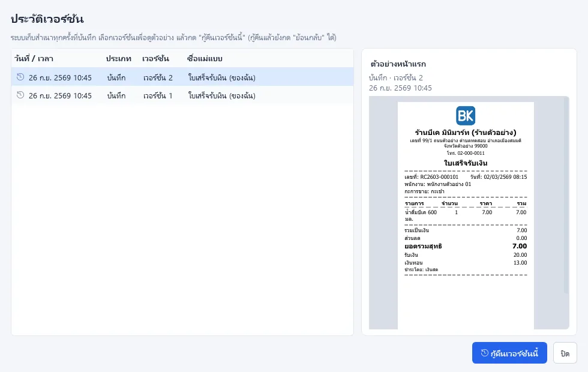588x372 pixels.
Task: Click the ประเภท column header
Action: coord(119,59)
